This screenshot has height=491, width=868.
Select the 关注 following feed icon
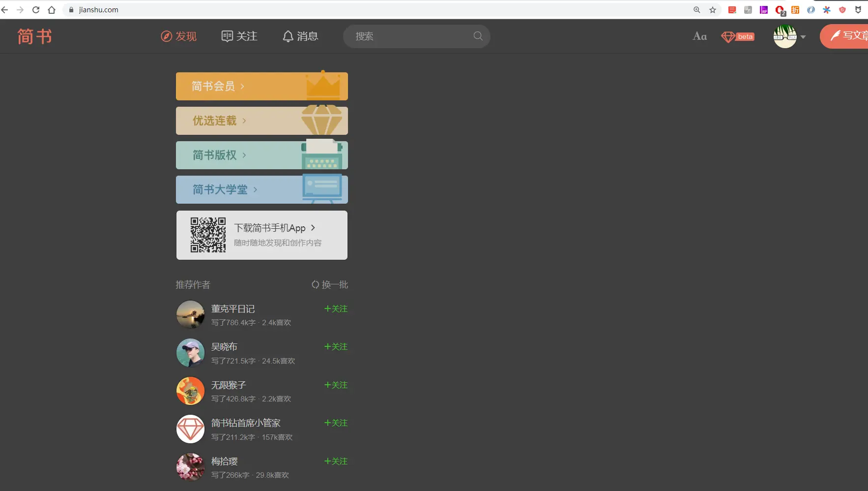coord(227,36)
